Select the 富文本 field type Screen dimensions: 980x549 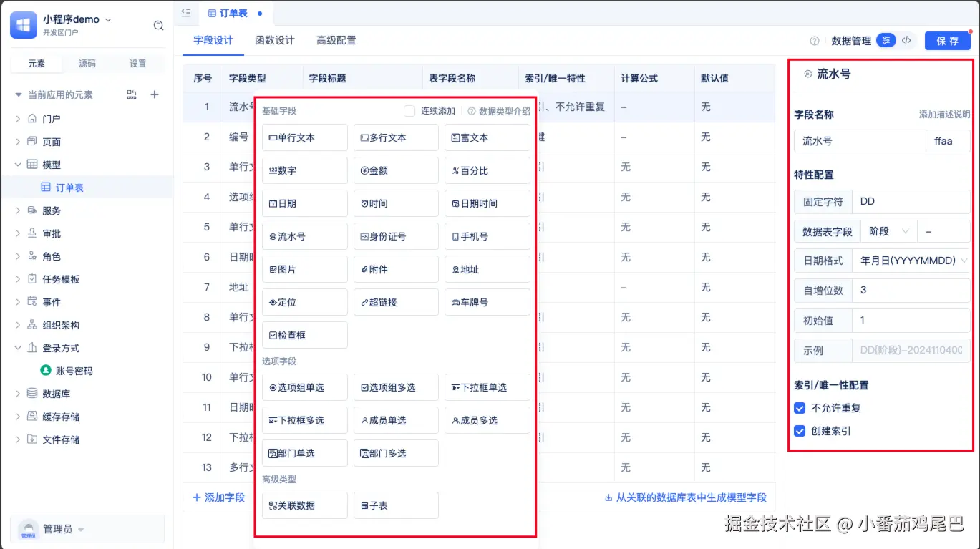click(487, 137)
